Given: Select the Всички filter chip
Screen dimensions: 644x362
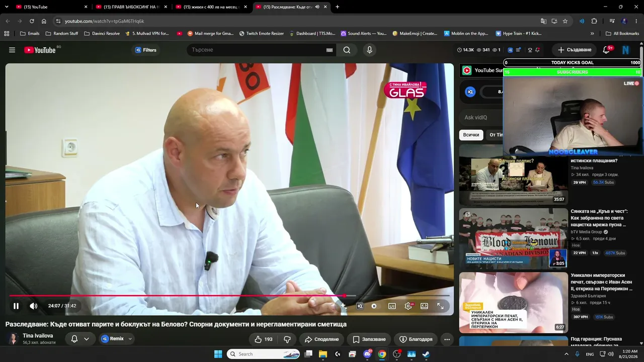Looking at the screenshot, I should coord(471,135).
